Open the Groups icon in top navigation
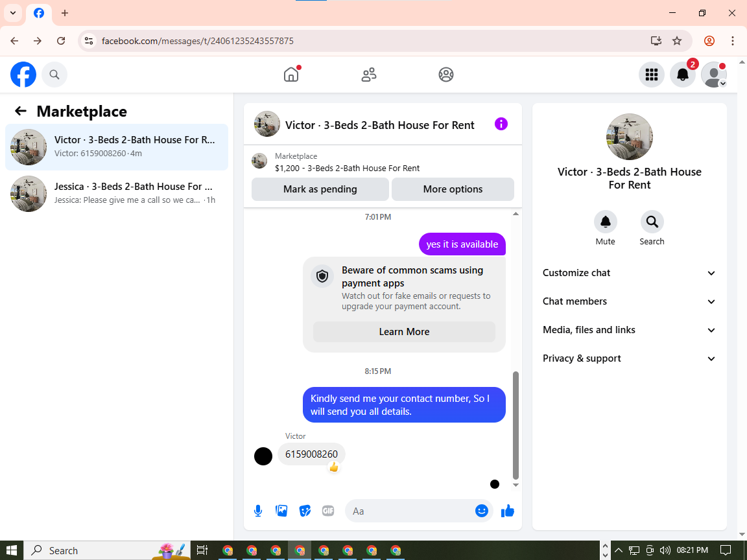Screen dimensions: 747x560 click(x=446, y=75)
